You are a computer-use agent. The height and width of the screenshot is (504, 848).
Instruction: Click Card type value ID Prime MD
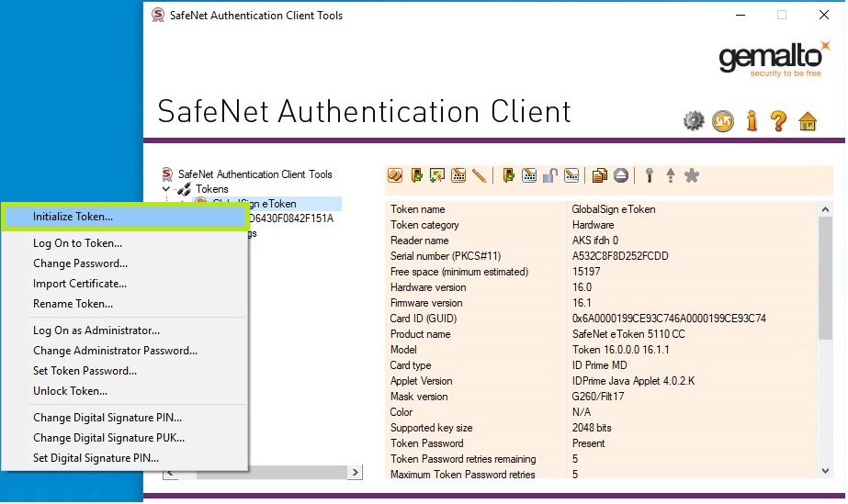pyautogui.click(x=599, y=365)
